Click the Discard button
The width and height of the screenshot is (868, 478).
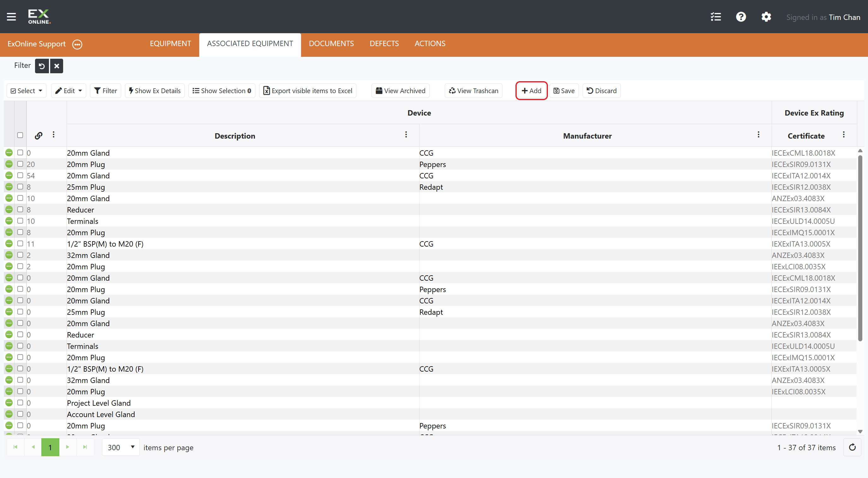click(x=602, y=91)
